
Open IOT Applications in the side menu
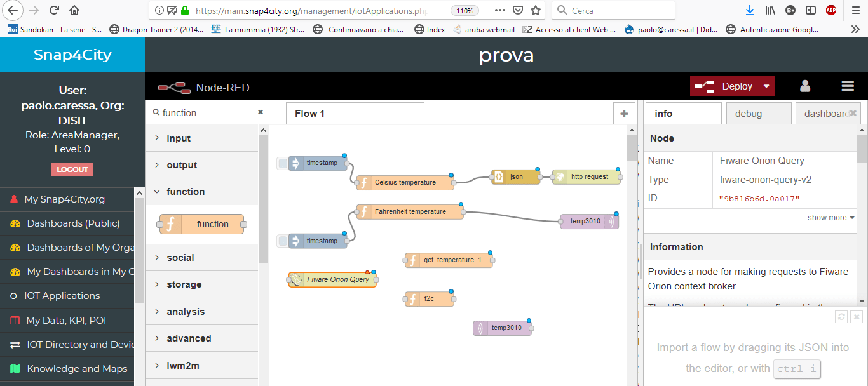tap(67, 296)
